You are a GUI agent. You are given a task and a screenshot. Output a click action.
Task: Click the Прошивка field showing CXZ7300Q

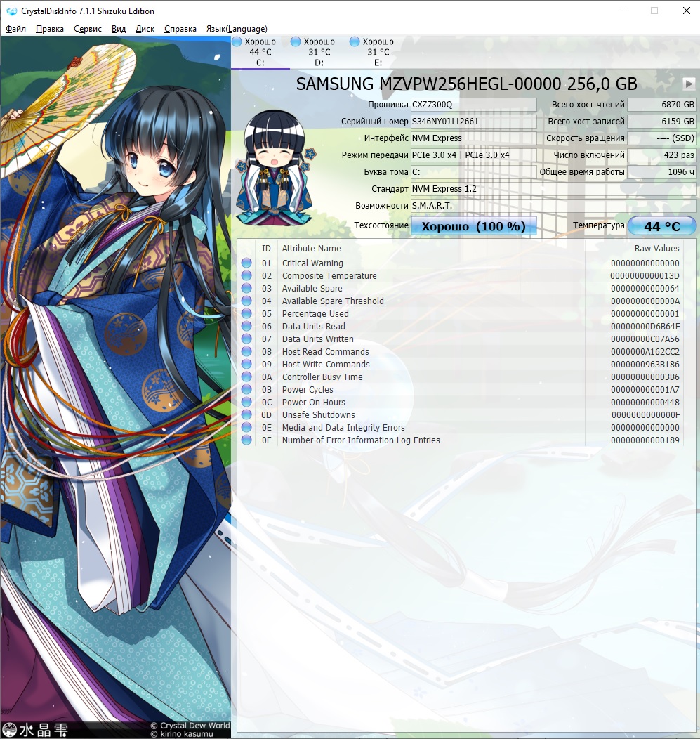click(474, 105)
